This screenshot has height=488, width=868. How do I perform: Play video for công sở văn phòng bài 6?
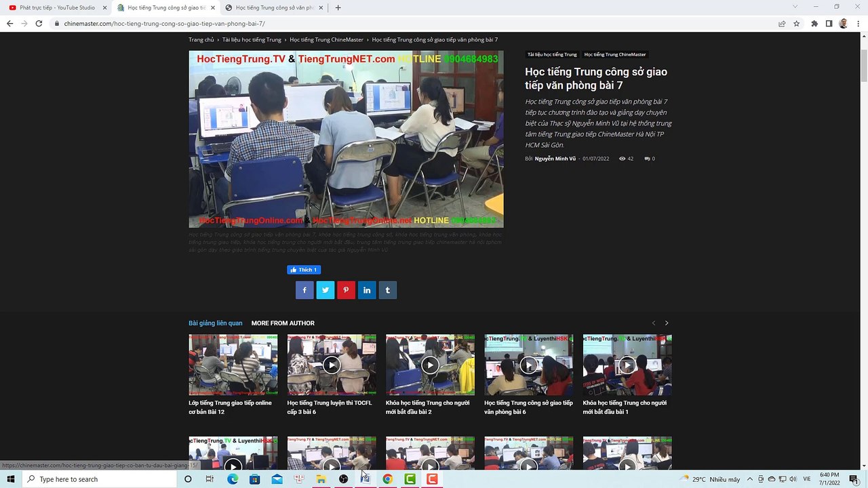click(x=528, y=365)
